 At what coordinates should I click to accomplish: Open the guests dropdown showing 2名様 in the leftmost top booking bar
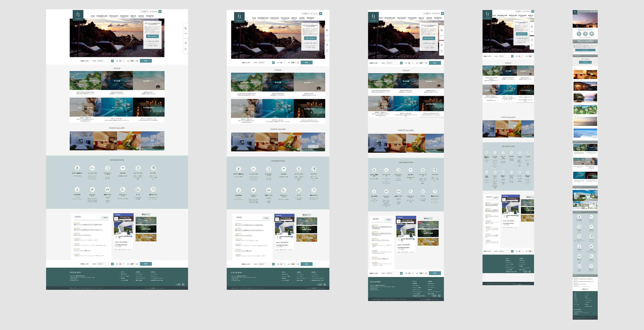(133, 61)
